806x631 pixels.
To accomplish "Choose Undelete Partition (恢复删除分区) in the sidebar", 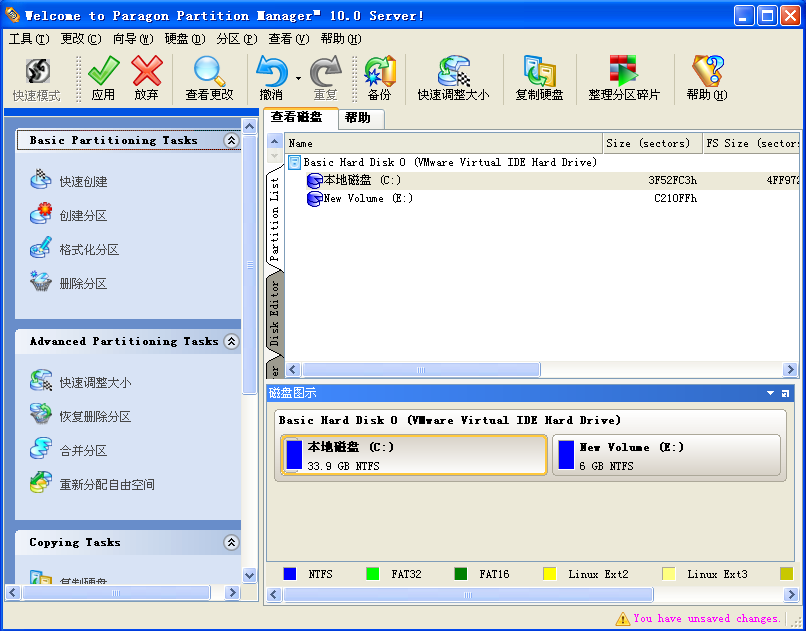I will pos(81,416).
